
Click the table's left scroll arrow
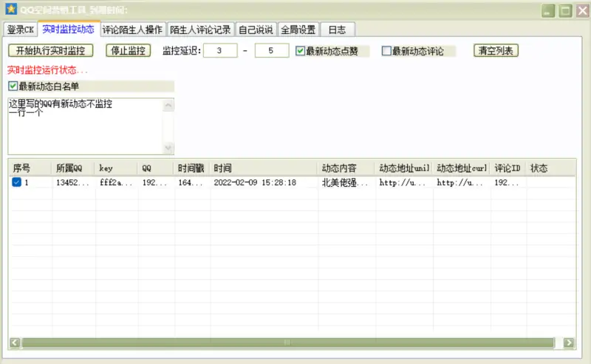click(16, 343)
